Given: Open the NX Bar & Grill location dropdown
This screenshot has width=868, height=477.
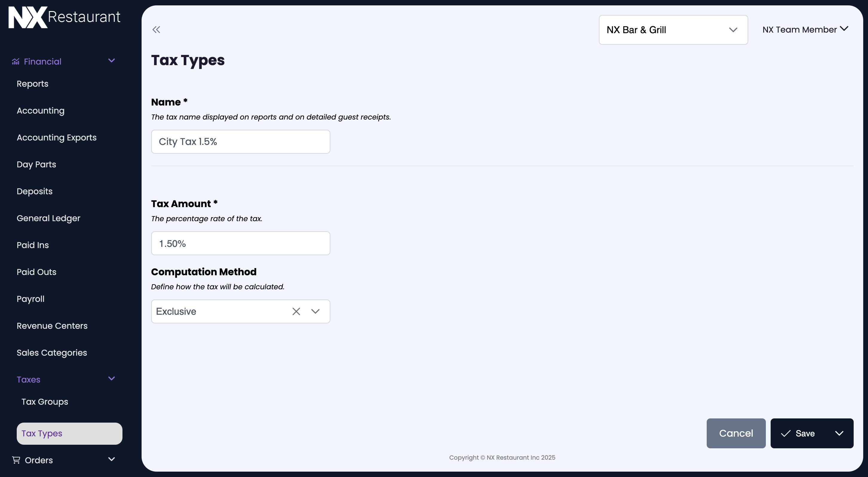Looking at the screenshot, I should coord(673,30).
